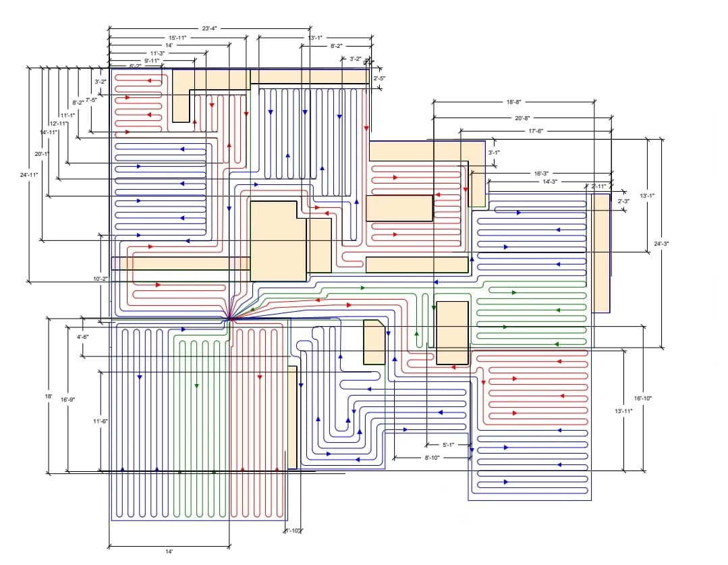
Task: Select the 15'-11" dimension text
Action: 177,38
